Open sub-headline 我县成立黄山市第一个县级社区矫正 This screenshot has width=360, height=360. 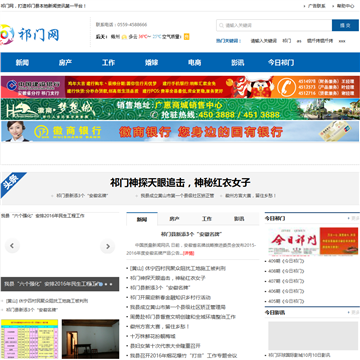tap(177, 196)
